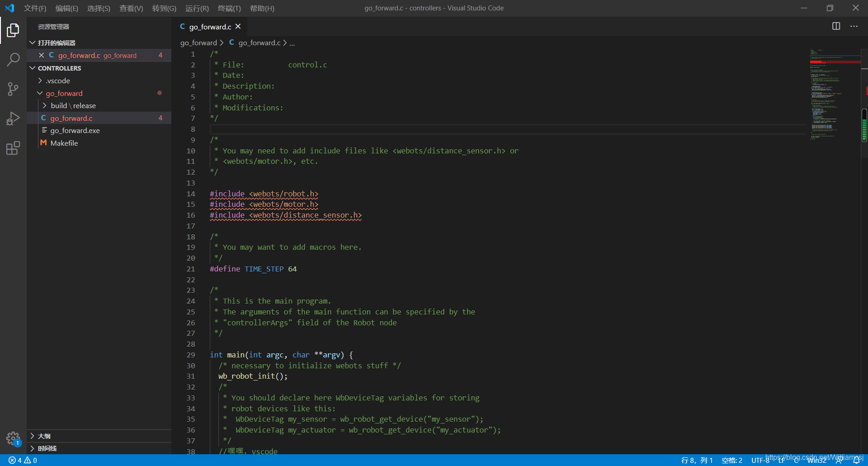Open More Actions ellipsis in editor toolbar
This screenshot has height=466, width=868.
point(854,26)
